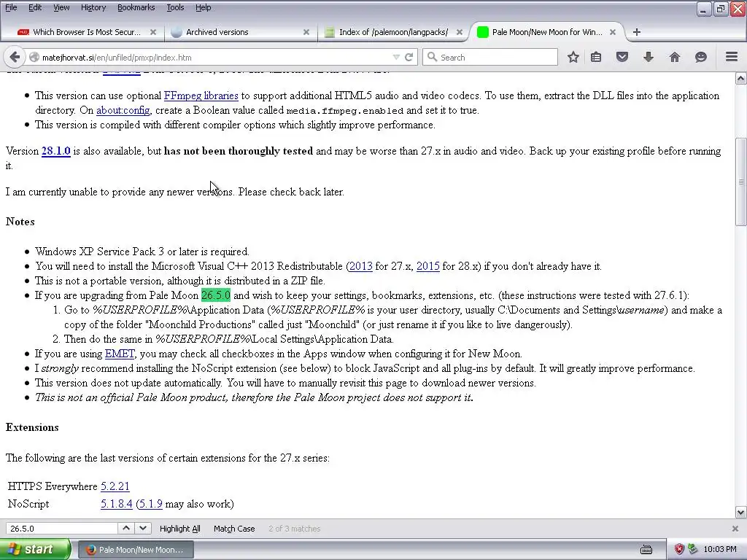The image size is (747, 560).
Task: Close the Which Browser Is Most Secure tab
Action: pyautogui.click(x=153, y=32)
